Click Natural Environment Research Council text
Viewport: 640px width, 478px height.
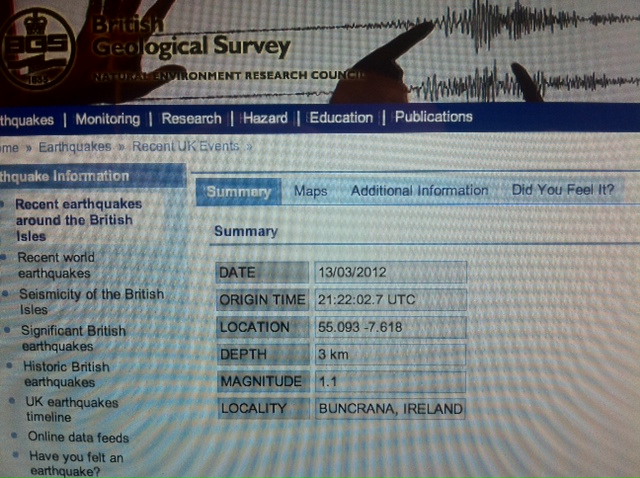pyautogui.click(x=229, y=76)
